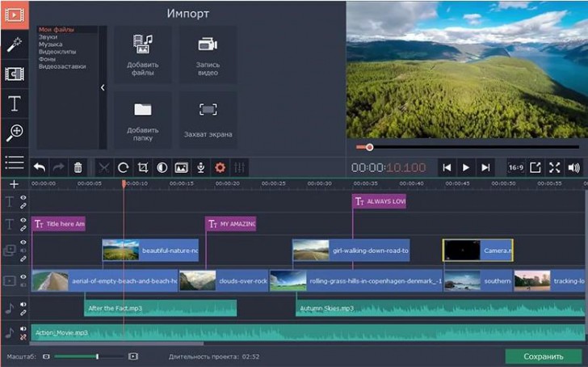The height and width of the screenshot is (367, 588).
Task: Hide the main video track eye
Action: point(23,277)
